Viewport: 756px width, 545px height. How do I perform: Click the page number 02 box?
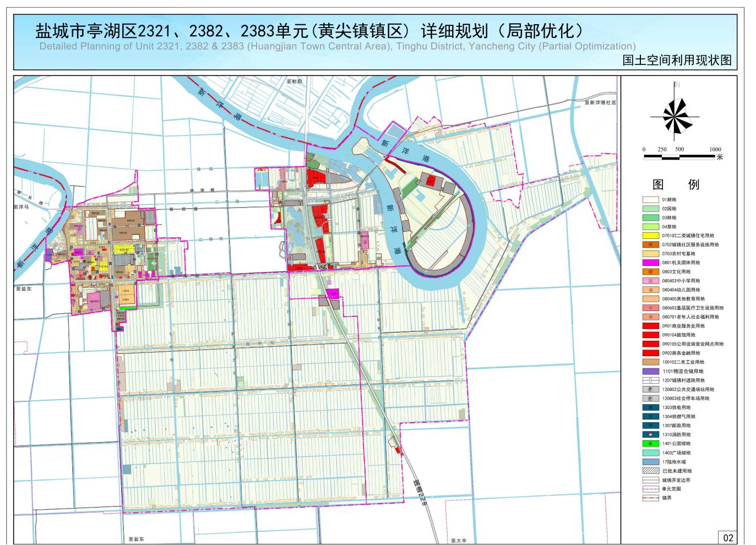pos(728,538)
